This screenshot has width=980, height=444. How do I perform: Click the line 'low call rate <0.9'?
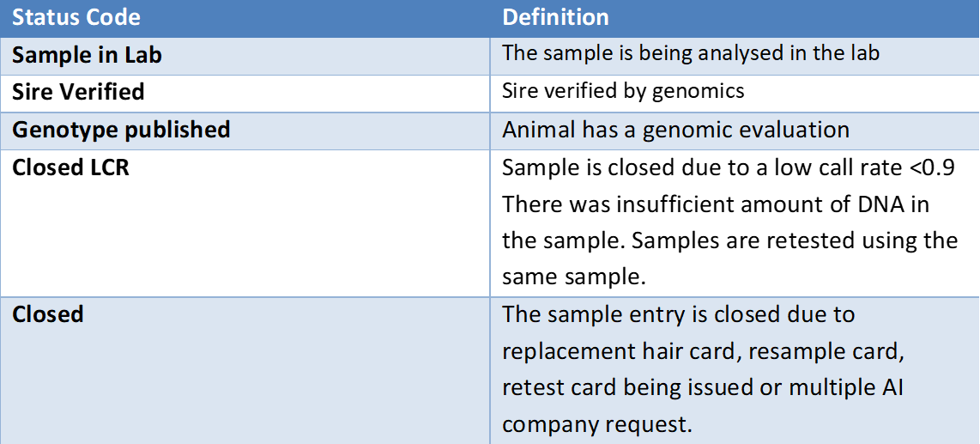864,169
